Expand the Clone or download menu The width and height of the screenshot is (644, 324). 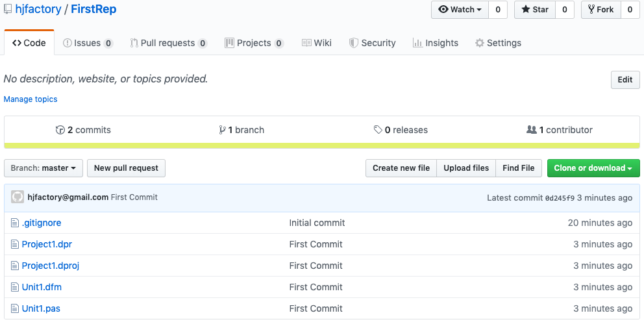point(593,168)
